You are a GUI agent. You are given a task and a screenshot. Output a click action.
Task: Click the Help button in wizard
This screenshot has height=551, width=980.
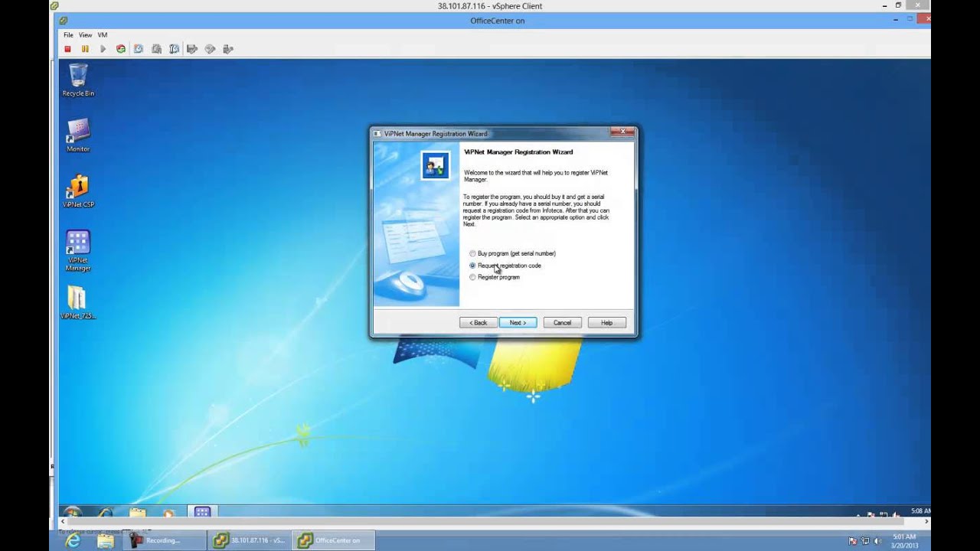(607, 323)
